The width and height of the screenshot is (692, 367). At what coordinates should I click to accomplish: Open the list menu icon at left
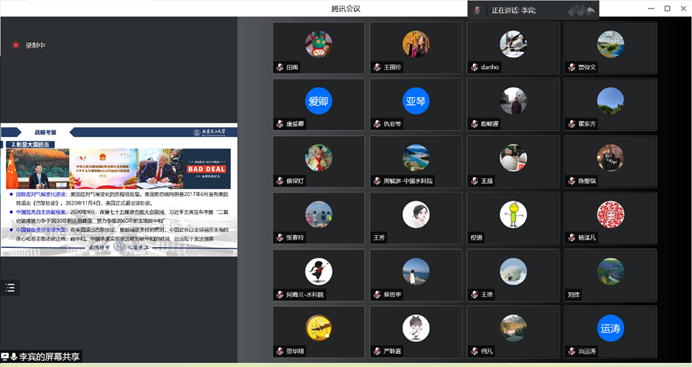point(10,288)
